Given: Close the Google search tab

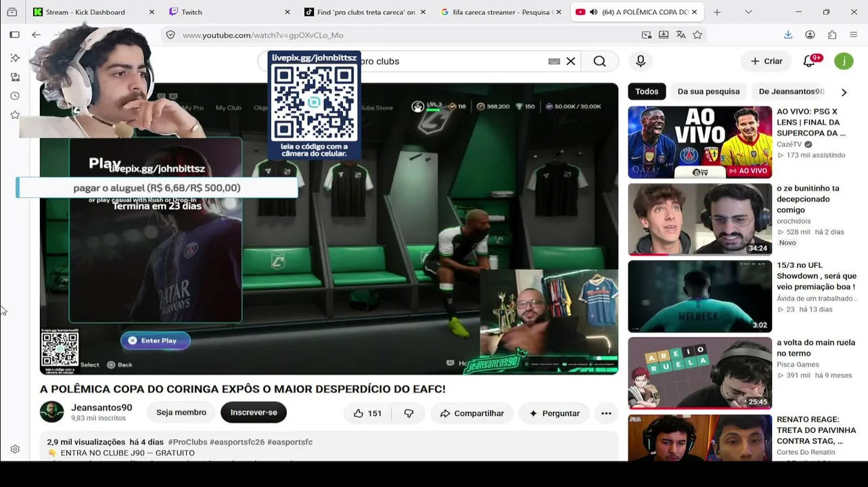Looking at the screenshot, I should point(559,12).
